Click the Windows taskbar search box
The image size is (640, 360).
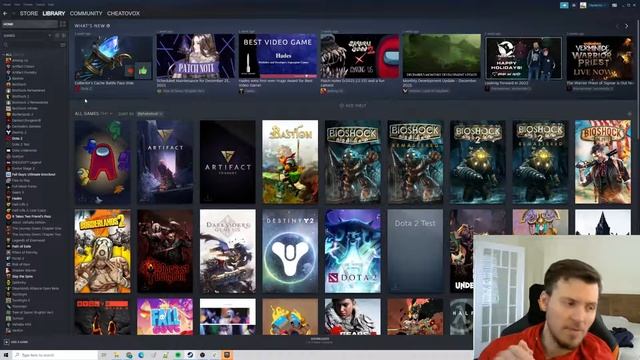click(x=56, y=355)
